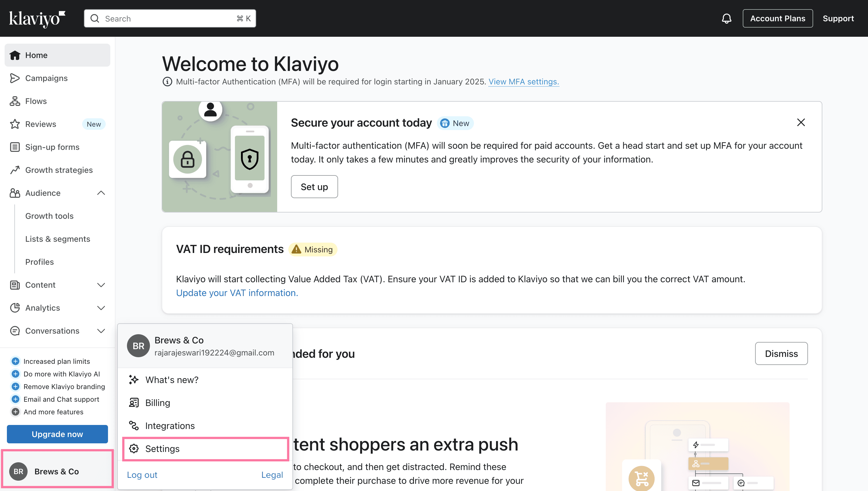
Task: Open Campaigns in the sidebar
Action: pyautogui.click(x=57, y=78)
